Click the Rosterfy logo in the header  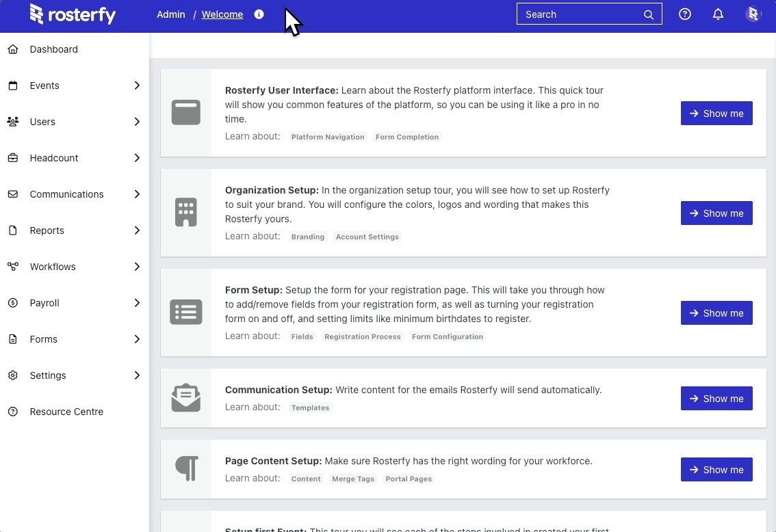73,14
